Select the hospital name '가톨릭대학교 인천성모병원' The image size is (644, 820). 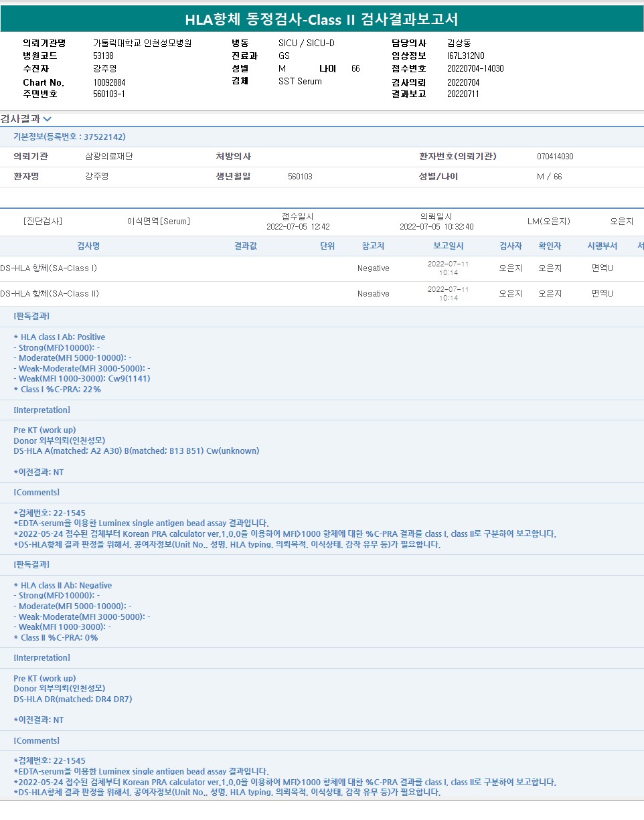tap(142, 43)
